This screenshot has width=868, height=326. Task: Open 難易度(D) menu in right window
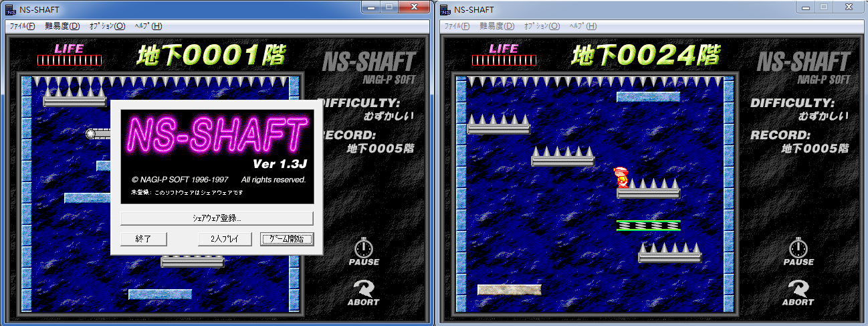[x=497, y=26]
